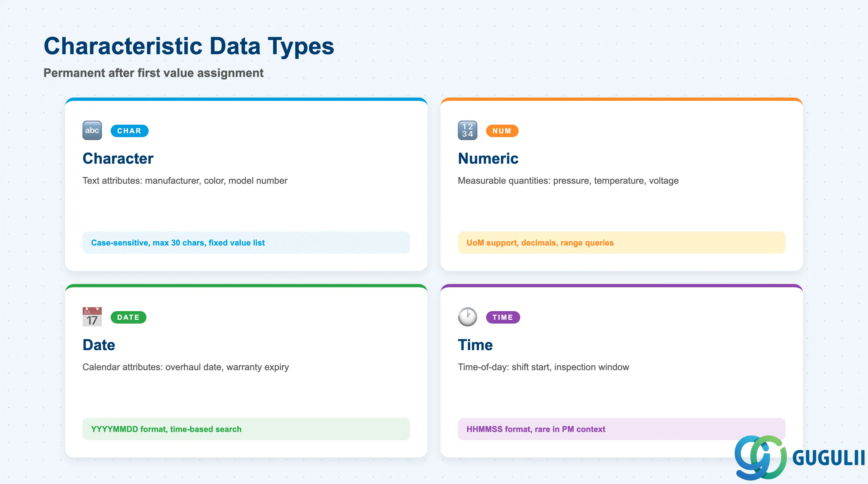
Task: Click the Characteristic Data Types title
Action: click(189, 46)
